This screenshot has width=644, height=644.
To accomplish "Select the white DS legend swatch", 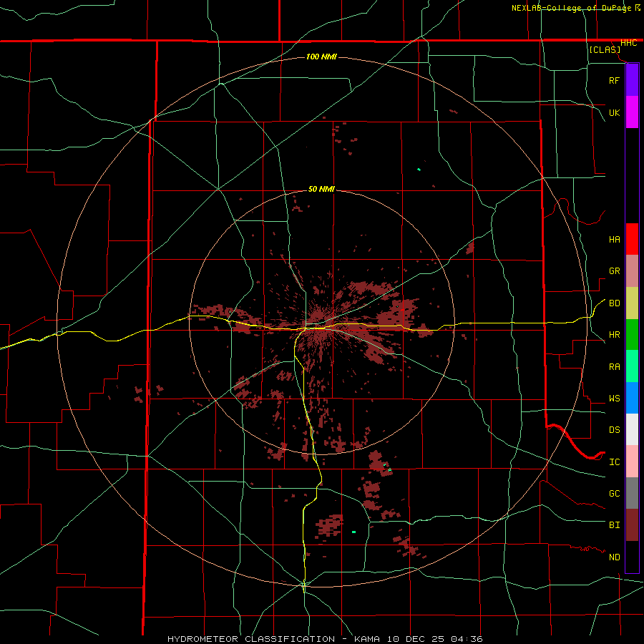I will tap(632, 429).
